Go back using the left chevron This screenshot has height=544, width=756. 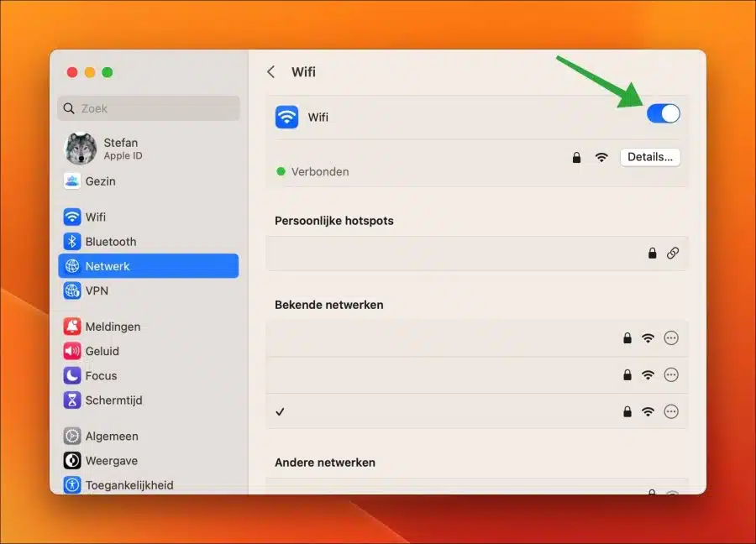(x=271, y=72)
